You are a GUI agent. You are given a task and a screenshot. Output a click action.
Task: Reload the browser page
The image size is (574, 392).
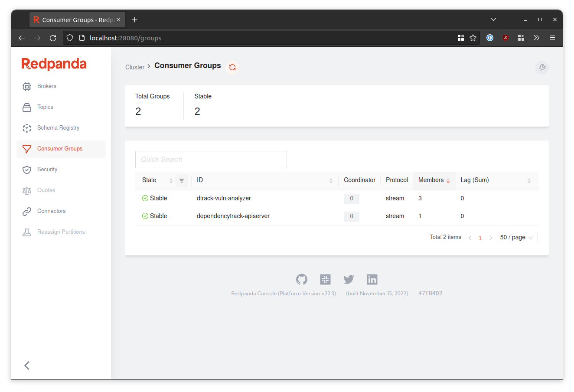pos(53,38)
